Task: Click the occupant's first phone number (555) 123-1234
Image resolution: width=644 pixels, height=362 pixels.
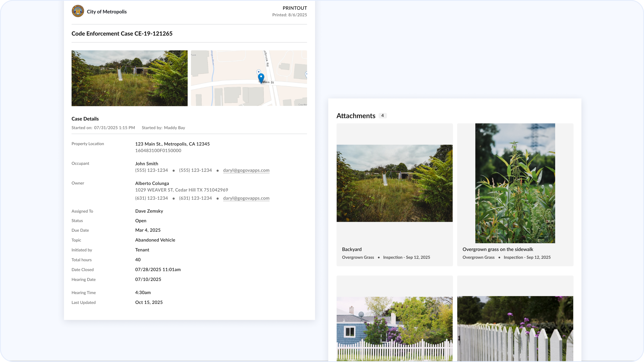Action: tap(152, 170)
